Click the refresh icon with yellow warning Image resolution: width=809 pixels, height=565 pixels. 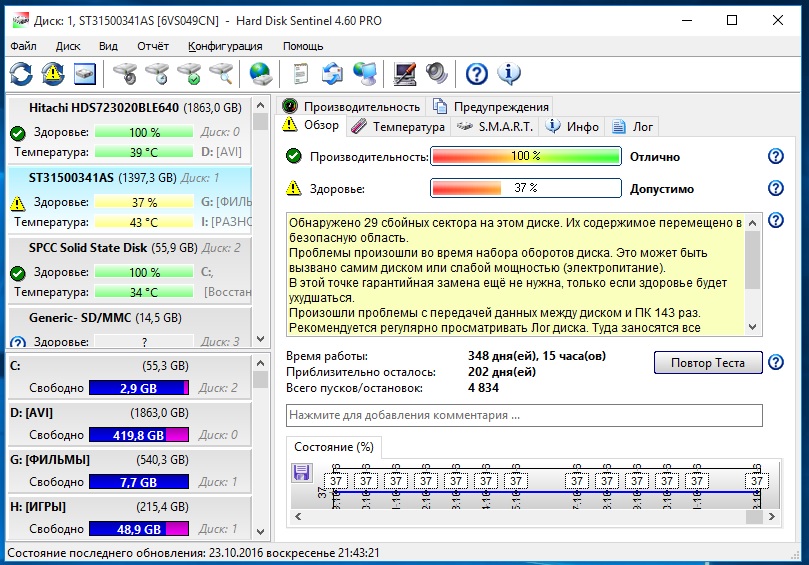pyautogui.click(x=53, y=74)
